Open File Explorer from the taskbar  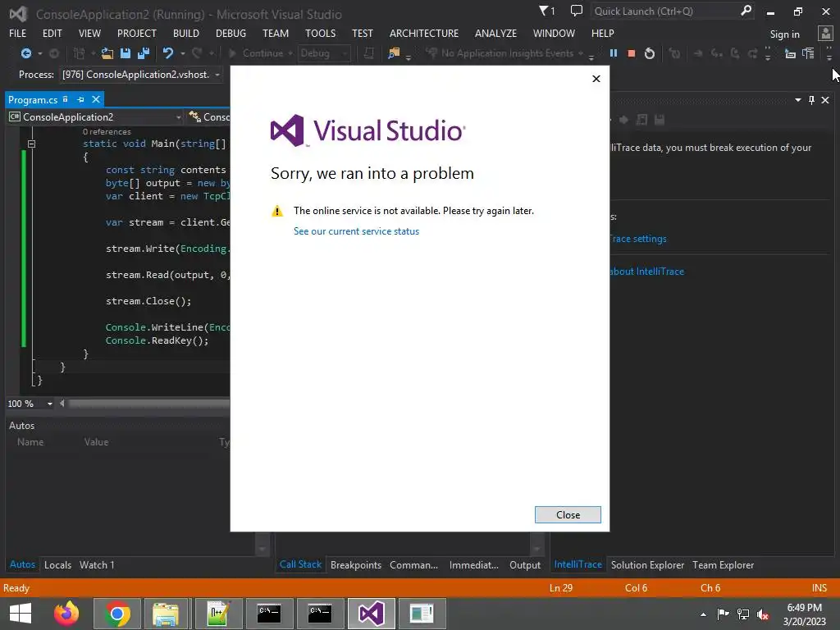pyautogui.click(x=166, y=614)
